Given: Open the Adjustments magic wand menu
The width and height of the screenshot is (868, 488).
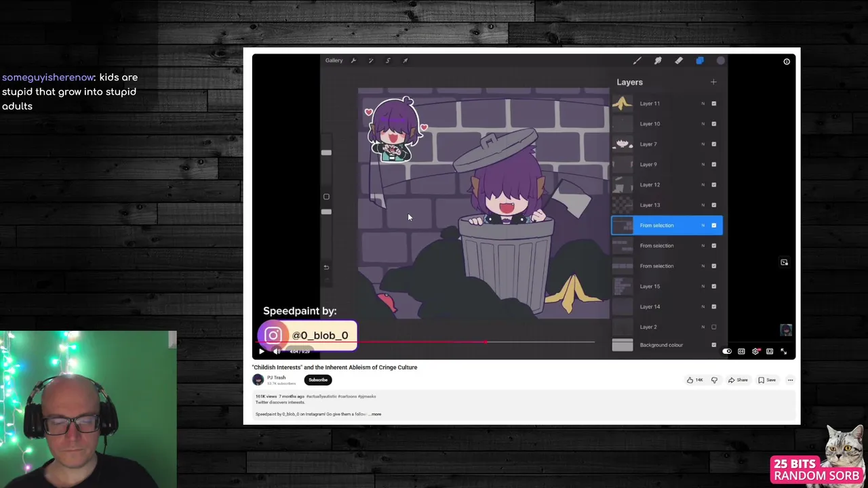Looking at the screenshot, I should pos(371,60).
